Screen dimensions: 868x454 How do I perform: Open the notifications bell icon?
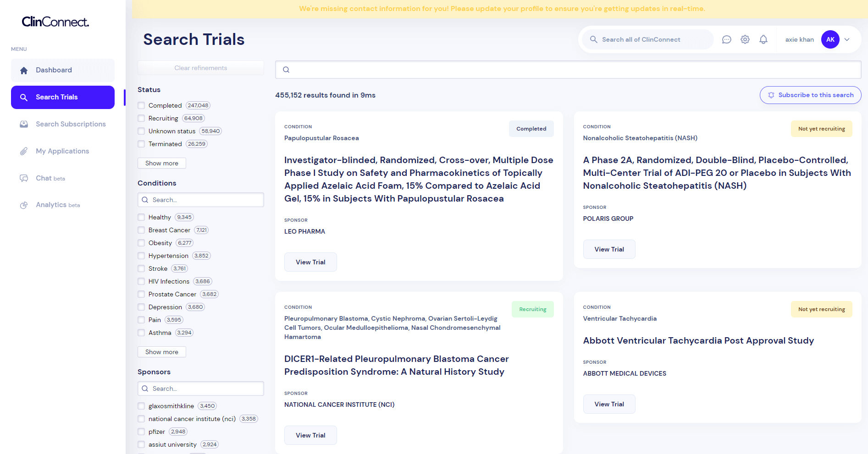tap(763, 39)
